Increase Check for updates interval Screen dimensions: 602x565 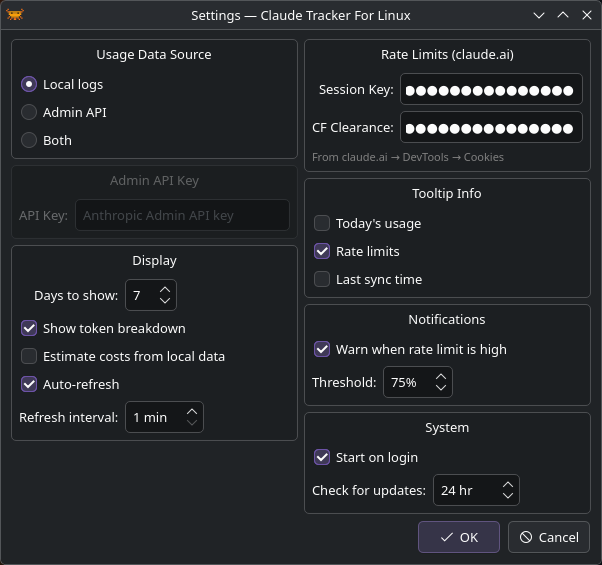point(508,485)
